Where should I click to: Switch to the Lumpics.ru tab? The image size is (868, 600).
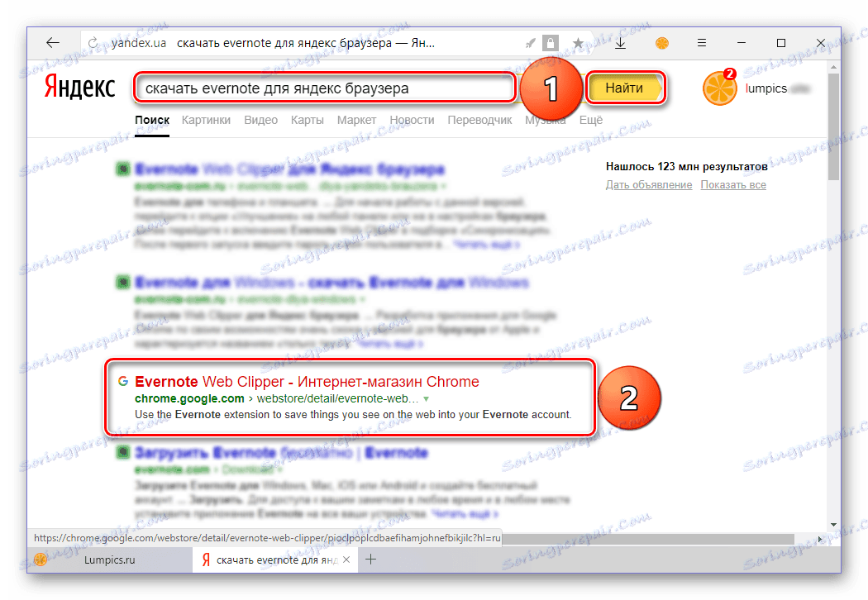click(110, 560)
